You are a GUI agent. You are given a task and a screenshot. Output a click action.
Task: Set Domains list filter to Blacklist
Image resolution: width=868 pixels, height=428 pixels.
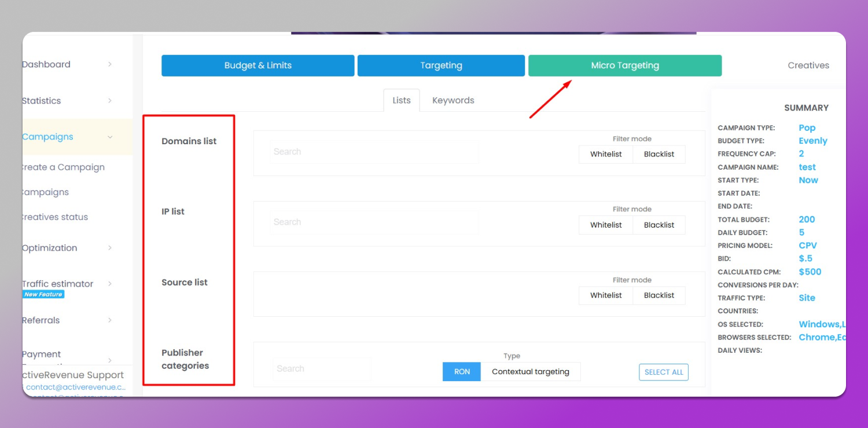coord(659,154)
